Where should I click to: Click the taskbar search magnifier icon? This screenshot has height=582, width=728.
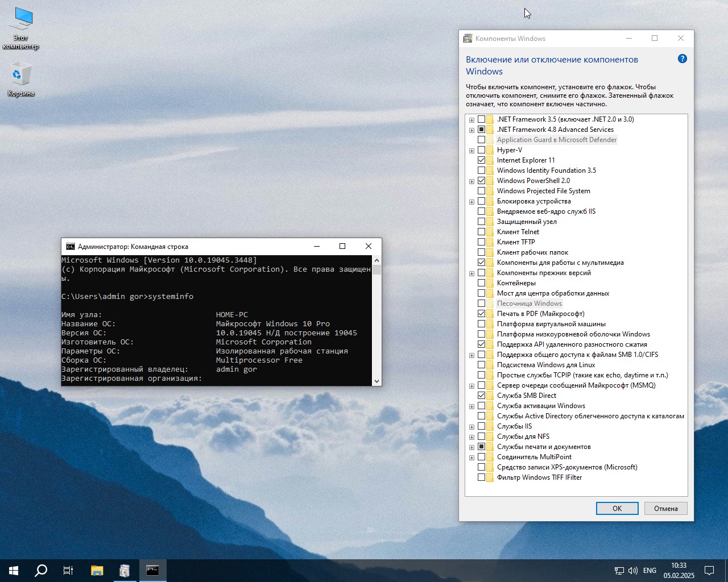click(x=41, y=571)
